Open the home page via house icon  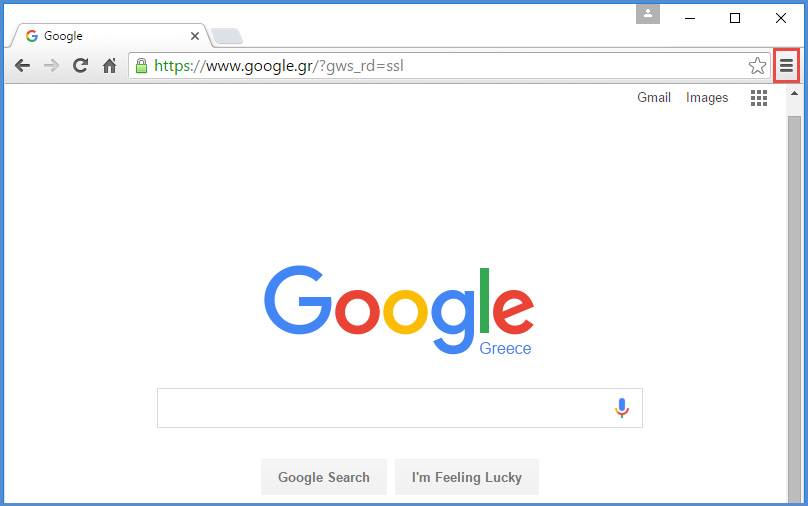pos(109,66)
